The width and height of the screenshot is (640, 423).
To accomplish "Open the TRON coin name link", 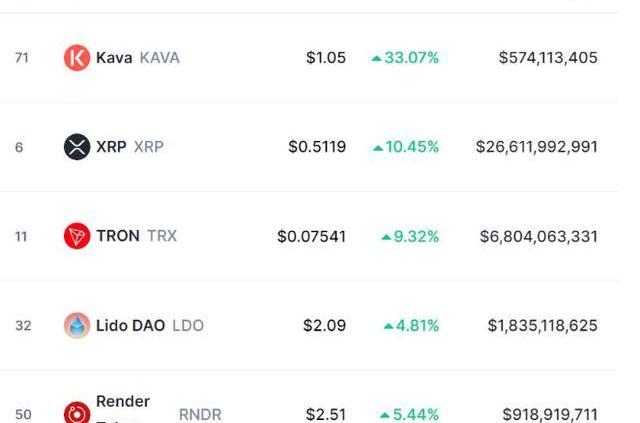I will pos(118,236).
